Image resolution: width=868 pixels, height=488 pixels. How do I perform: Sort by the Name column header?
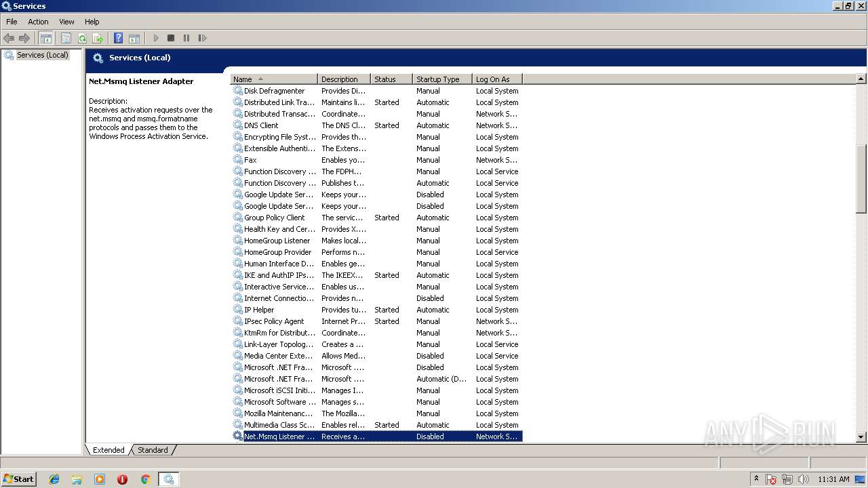pos(274,79)
